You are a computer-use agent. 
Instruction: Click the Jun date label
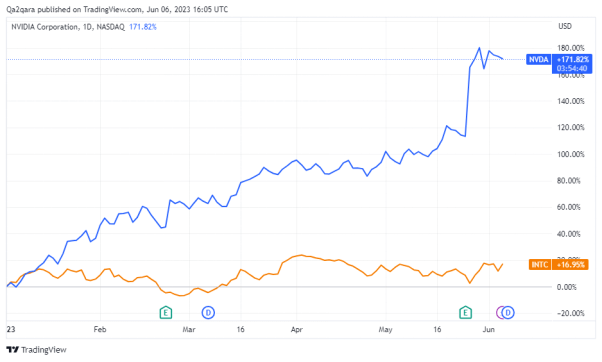coord(488,329)
